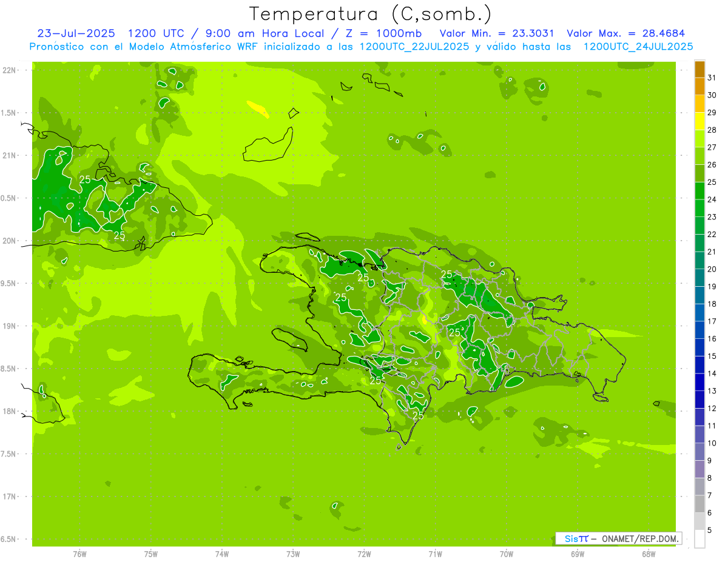The height and width of the screenshot is (562, 728).
Task: Click legend color between 30 and 31
Action: (699, 87)
